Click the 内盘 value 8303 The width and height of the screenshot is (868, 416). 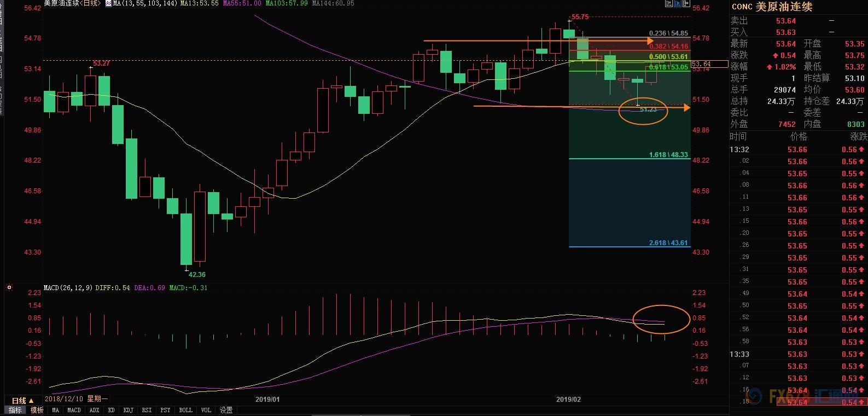856,124
